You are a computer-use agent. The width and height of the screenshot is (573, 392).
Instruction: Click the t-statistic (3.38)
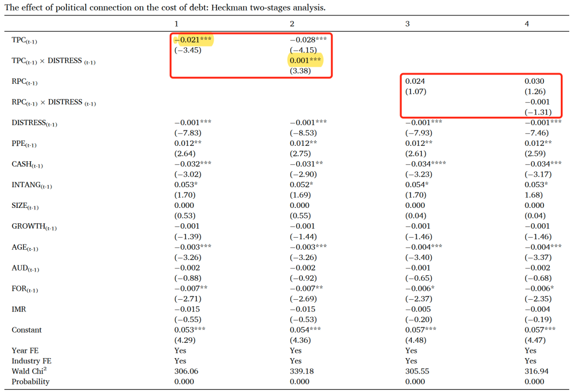click(300, 71)
